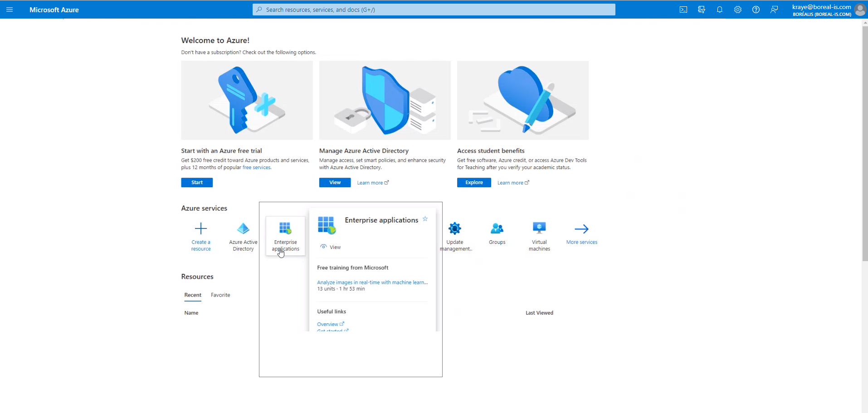Click Start for Azure free trial
The width and height of the screenshot is (868, 413).
coord(197,182)
